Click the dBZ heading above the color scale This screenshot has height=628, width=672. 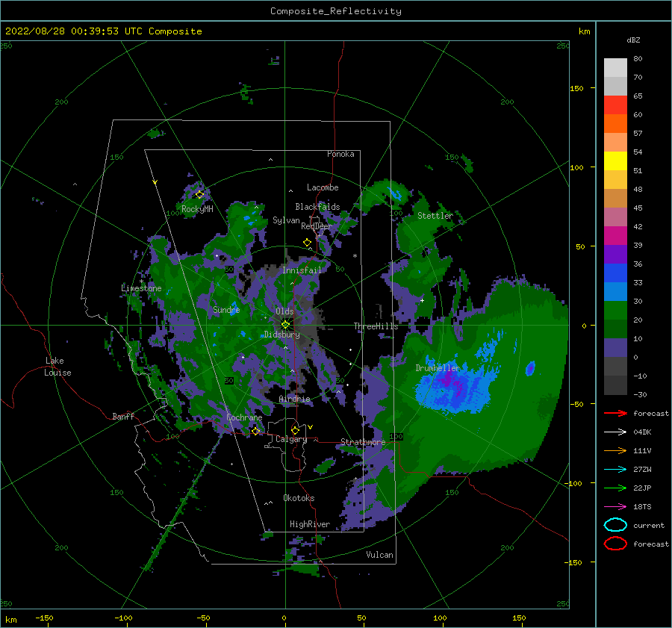[x=633, y=40]
